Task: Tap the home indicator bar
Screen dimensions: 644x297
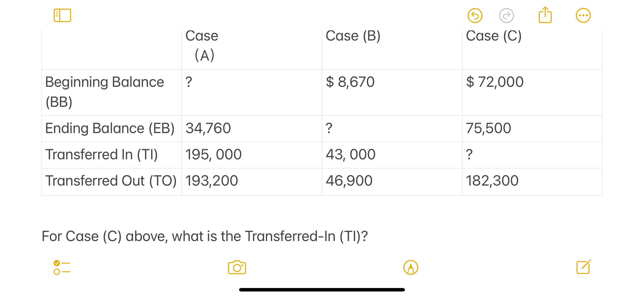Action: [x=322, y=289]
